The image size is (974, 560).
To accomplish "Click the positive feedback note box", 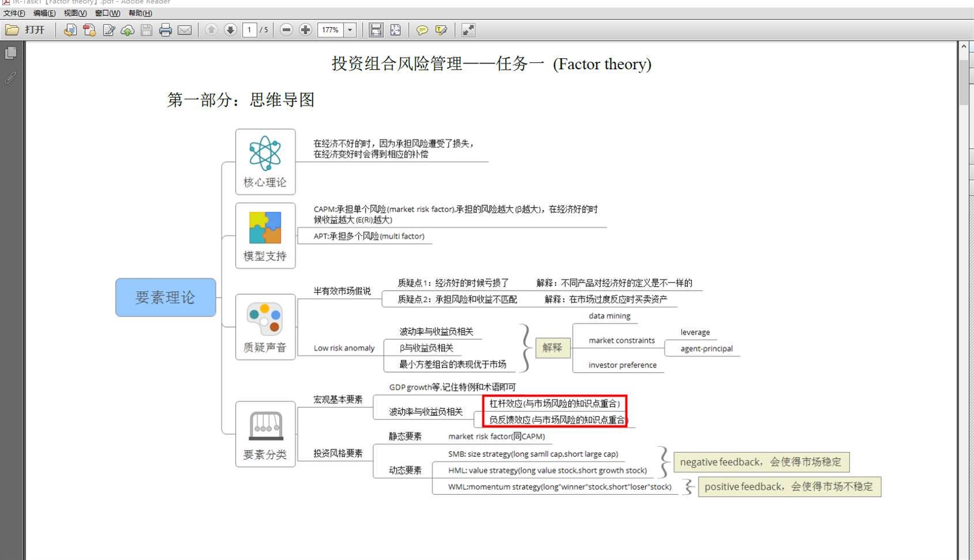I will coord(789,487).
